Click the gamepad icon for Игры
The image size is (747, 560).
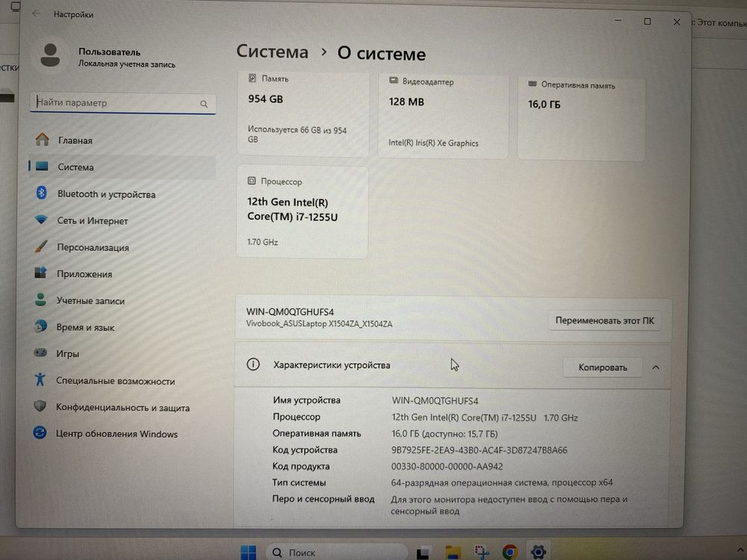pos(40,353)
